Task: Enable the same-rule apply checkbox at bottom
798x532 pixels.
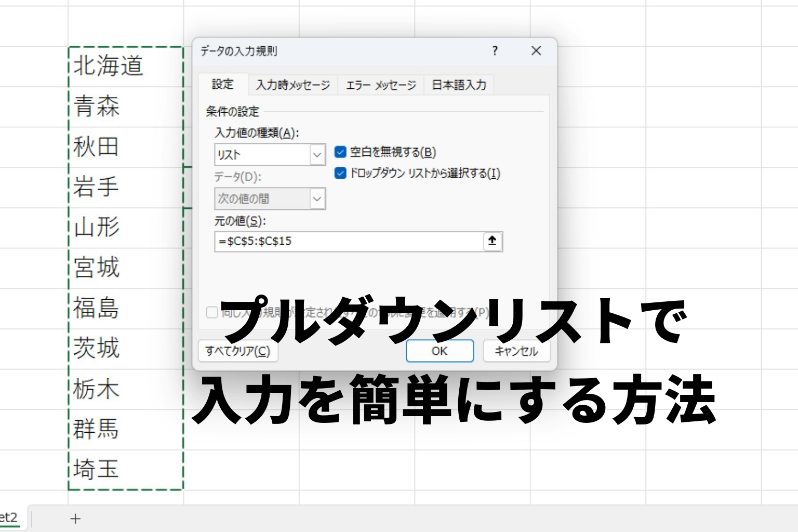Action: point(212,312)
